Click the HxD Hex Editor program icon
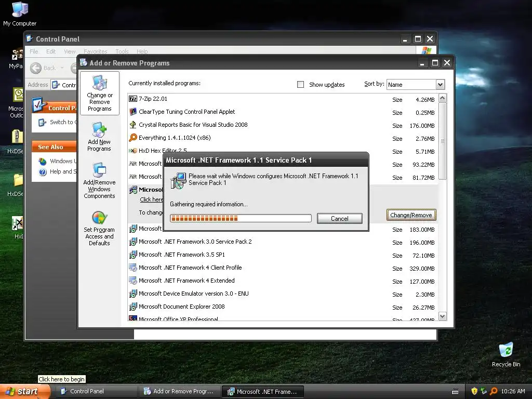The image size is (532, 399). [x=133, y=151]
